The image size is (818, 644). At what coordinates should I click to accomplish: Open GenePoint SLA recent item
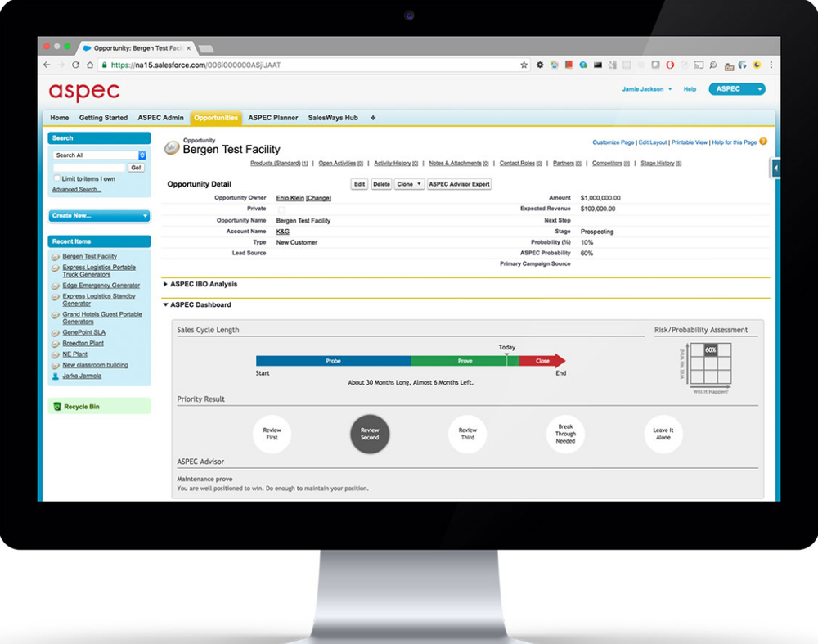click(84, 332)
